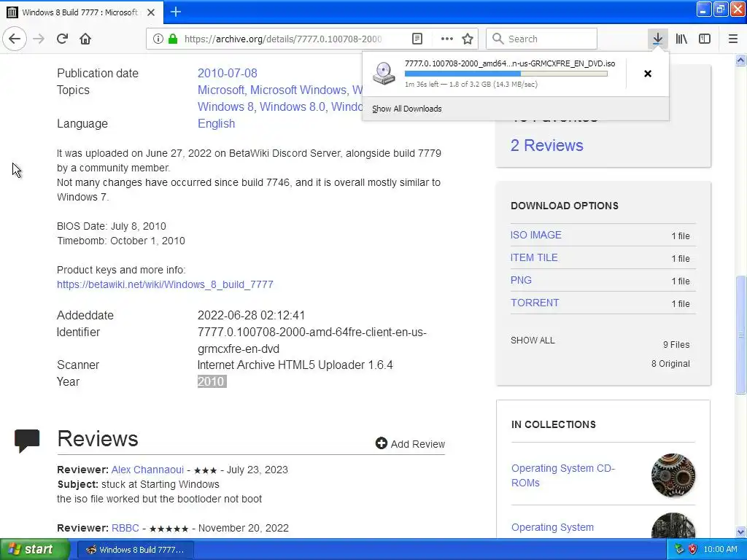
Task: Close the Windows 8 Build 7777 tab
Action: point(151,12)
